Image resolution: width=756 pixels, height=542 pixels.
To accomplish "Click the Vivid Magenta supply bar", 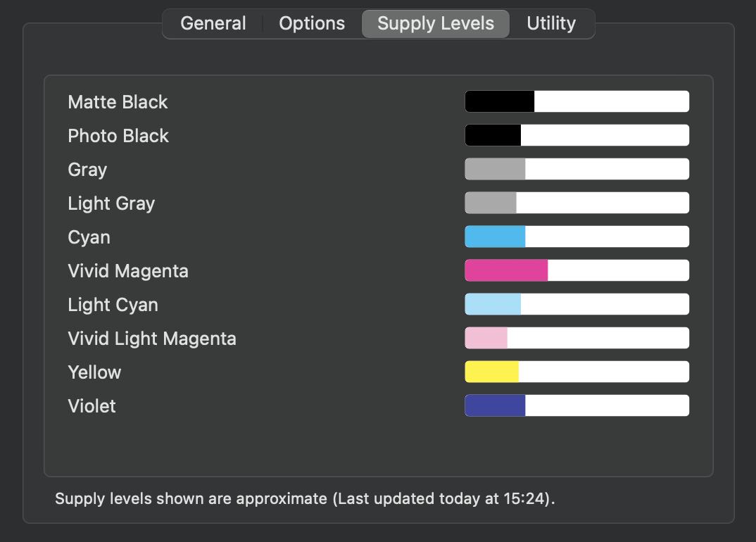I will [577, 270].
